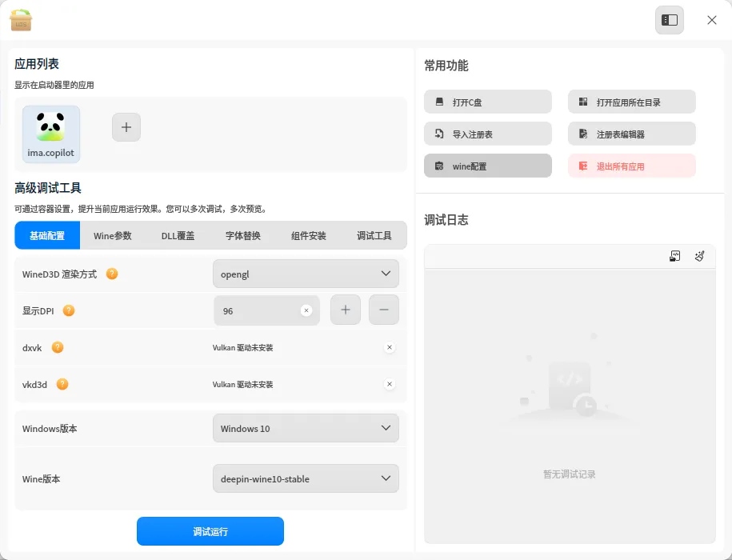This screenshot has height=560, width=732.
Task: Select the ima.copilot app thumbnail
Action: 51,133
